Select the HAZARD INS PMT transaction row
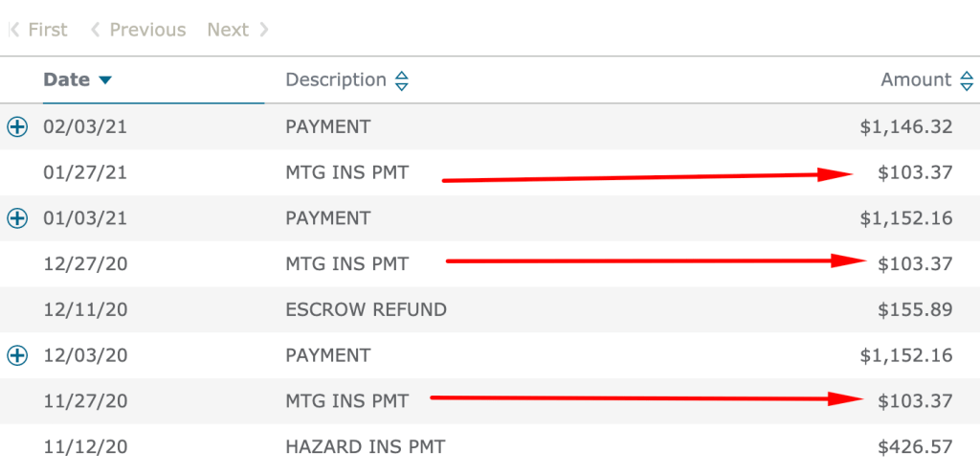 click(490, 446)
